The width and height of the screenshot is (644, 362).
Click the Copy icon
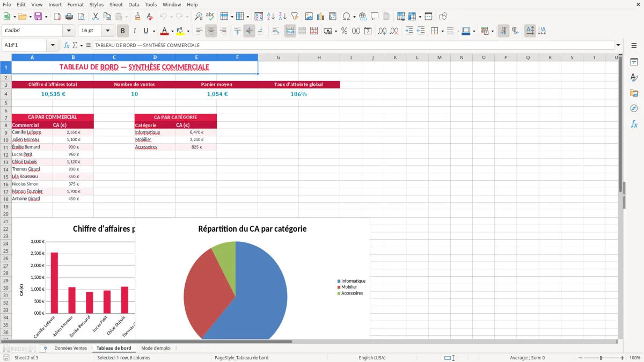107,16
